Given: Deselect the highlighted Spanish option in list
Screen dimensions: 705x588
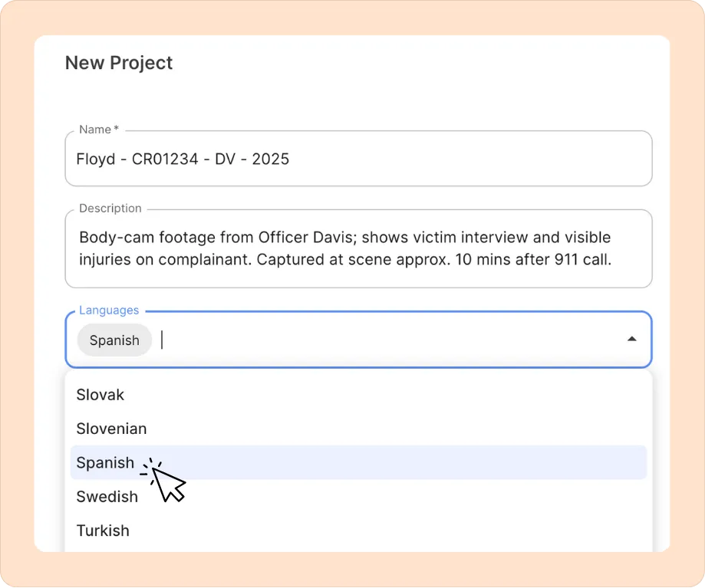Looking at the screenshot, I should pos(358,463).
